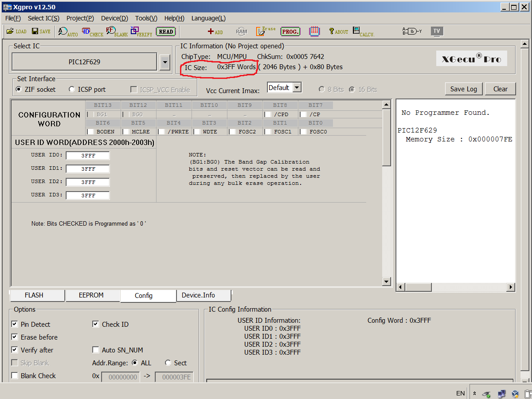Click the USER ID0 input field
The image size is (532, 399).
pyautogui.click(x=88, y=156)
